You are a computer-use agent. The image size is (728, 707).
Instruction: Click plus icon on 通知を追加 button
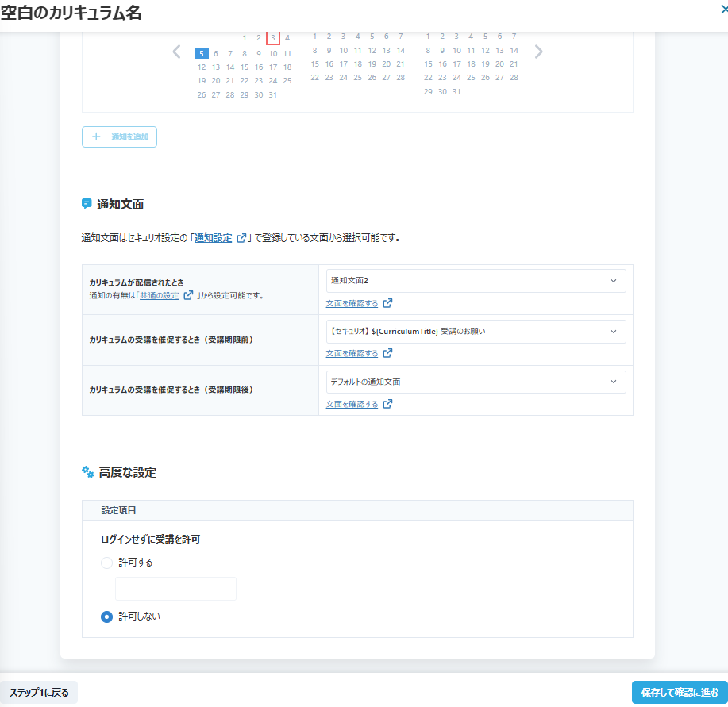tap(97, 136)
